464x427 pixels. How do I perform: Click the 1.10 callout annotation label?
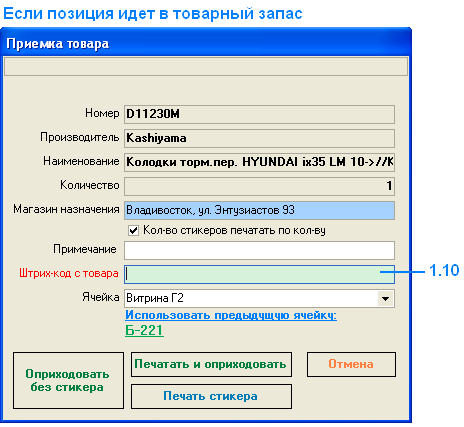coord(444,270)
